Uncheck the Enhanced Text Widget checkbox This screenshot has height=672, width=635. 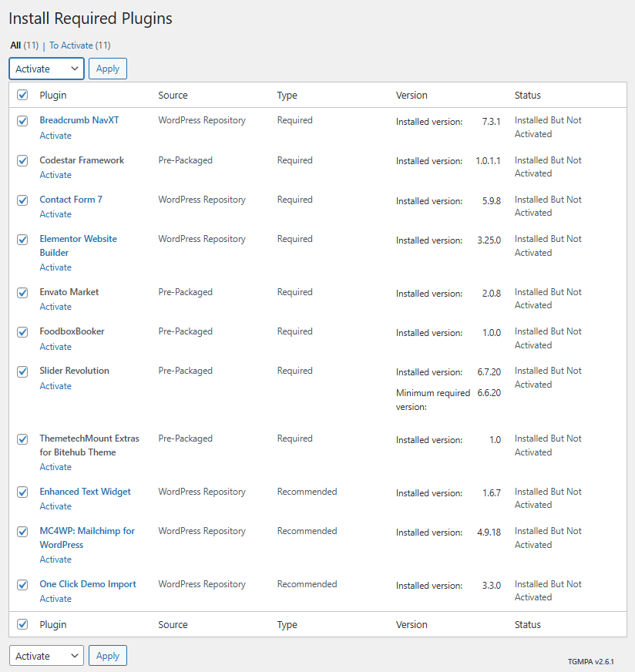tap(22, 492)
